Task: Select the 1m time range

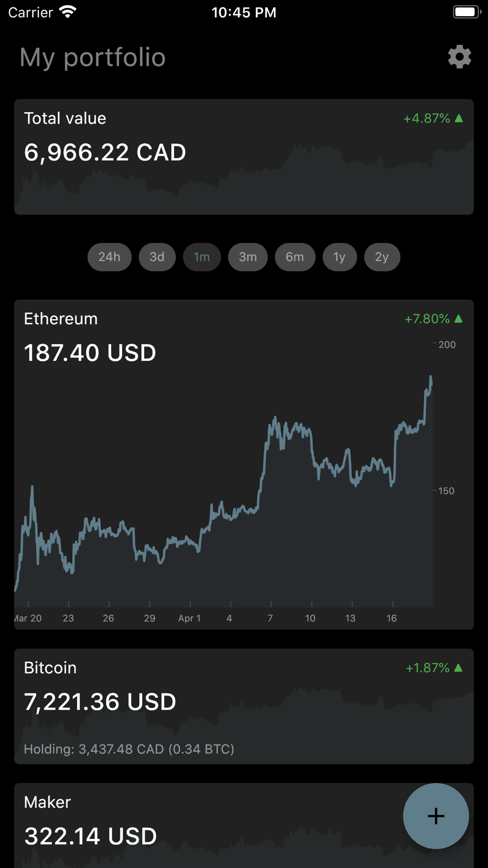Action: coord(202,257)
